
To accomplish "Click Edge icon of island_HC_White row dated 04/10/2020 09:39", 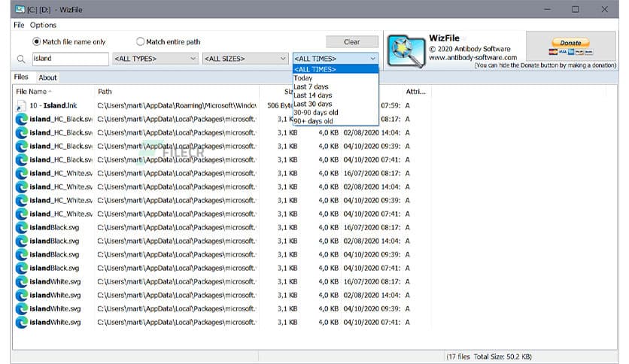I will [21, 201].
